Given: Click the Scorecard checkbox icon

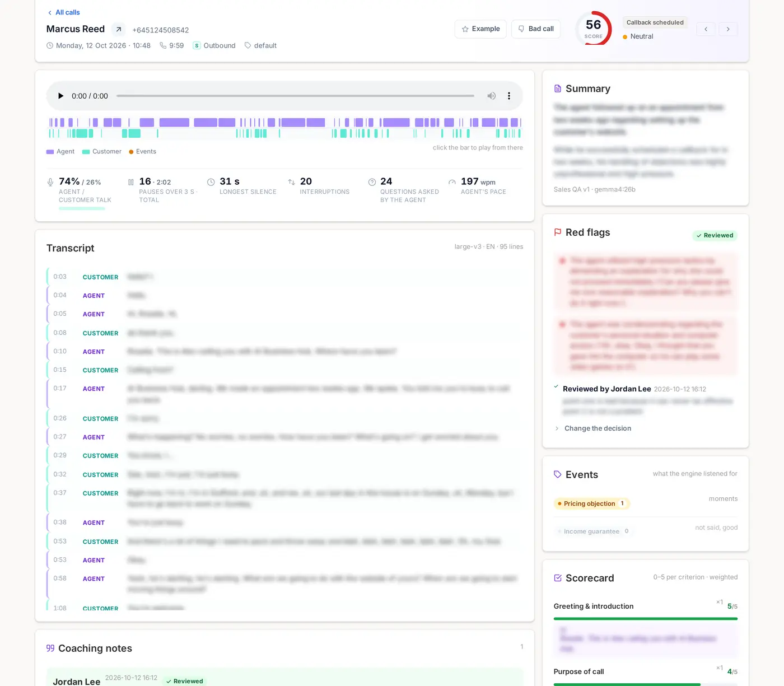Looking at the screenshot, I should (x=558, y=578).
